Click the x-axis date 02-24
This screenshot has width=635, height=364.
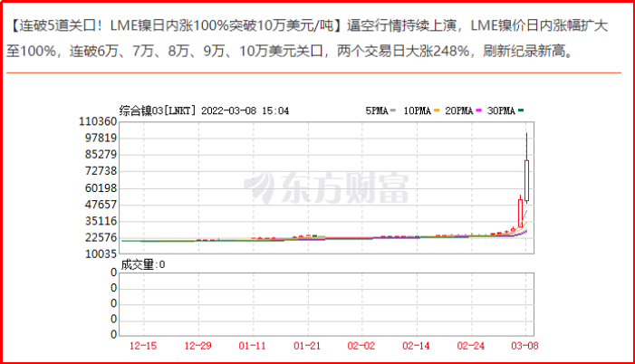point(470,346)
